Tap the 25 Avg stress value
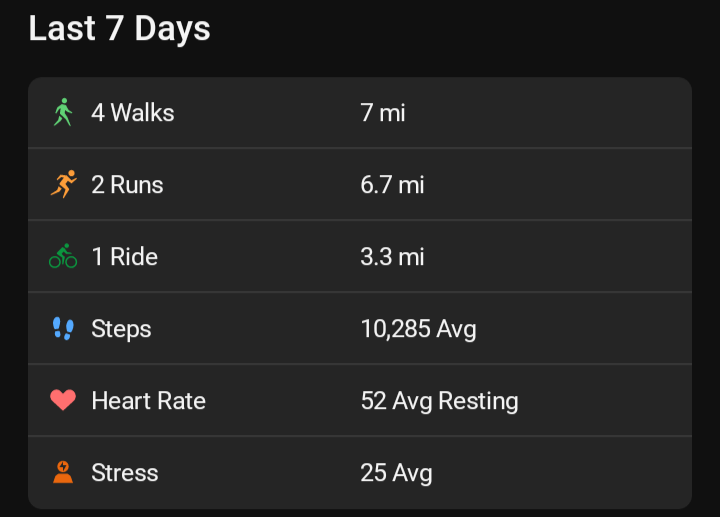Viewport: 720px width, 517px height. pyautogui.click(x=396, y=472)
